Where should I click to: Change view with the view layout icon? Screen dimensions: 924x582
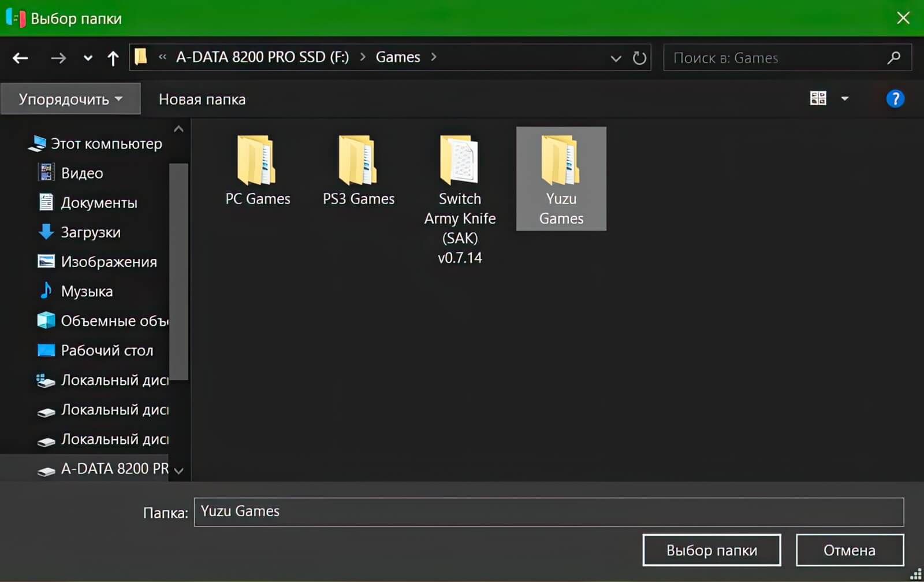coord(818,98)
